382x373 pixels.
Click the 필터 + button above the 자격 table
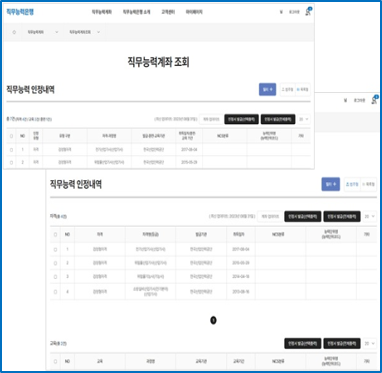[331, 184]
